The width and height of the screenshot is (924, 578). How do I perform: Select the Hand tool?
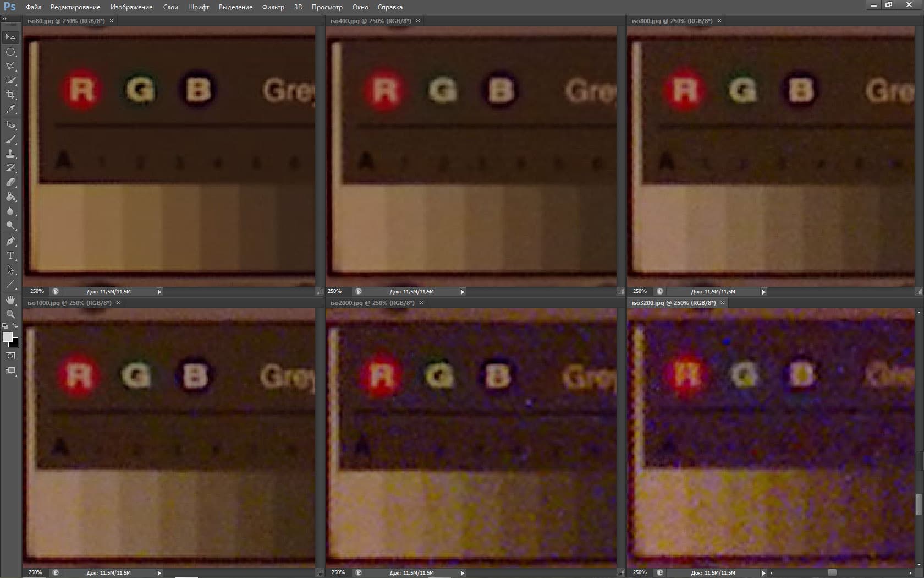(10, 300)
